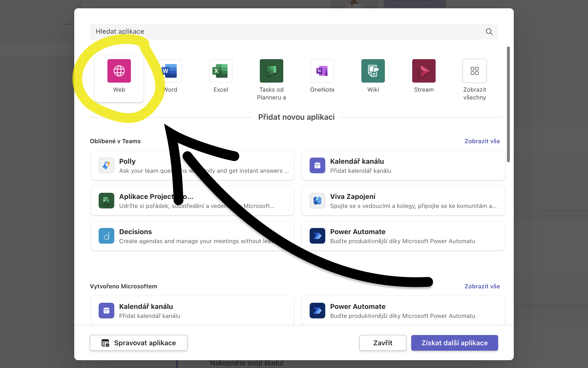Click Získat další aplikace button
Viewport: 588px width, 368px height.
point(454,343)
